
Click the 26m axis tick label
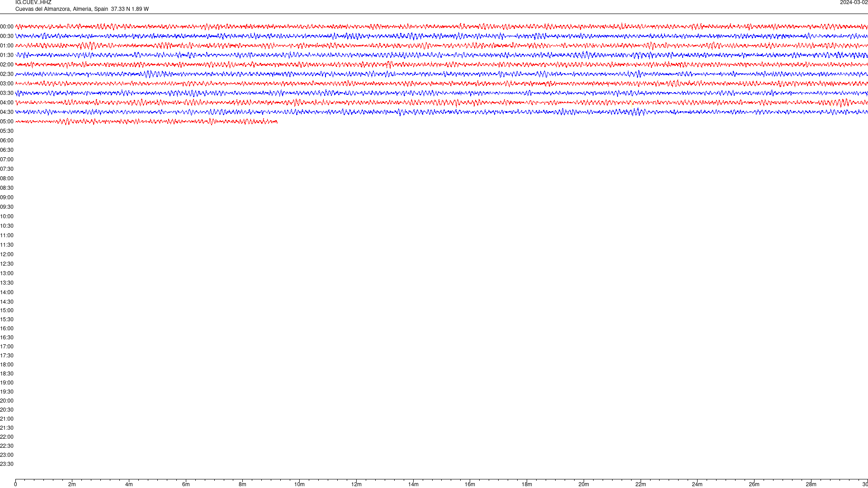(x=754, y=484)
